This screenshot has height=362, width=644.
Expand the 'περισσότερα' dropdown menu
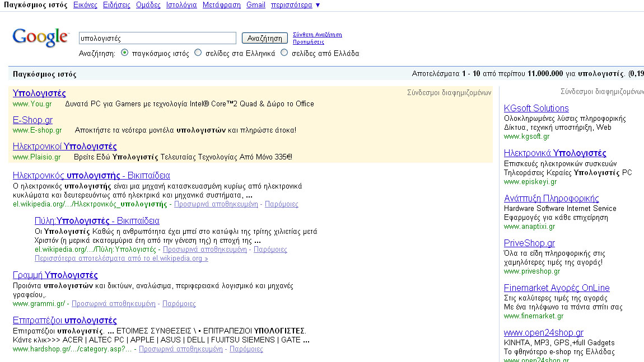coord(291,4)
